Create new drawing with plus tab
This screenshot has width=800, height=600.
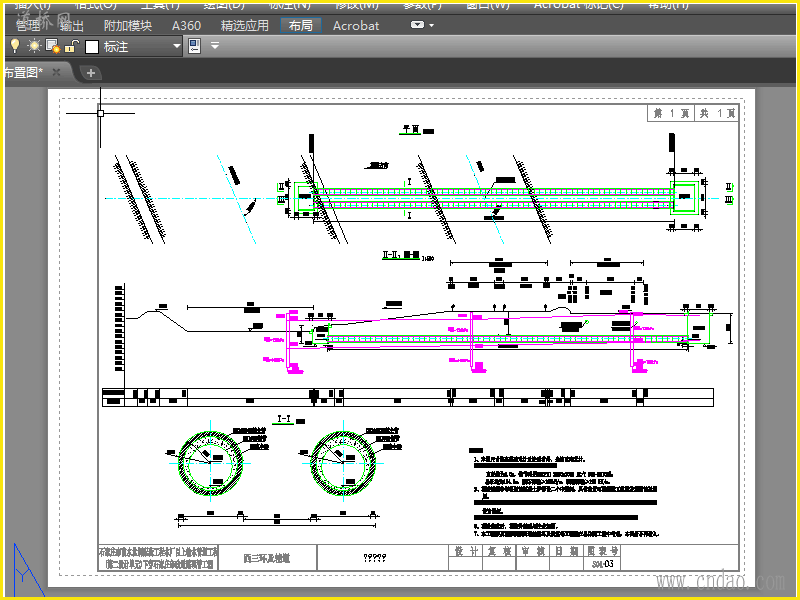click(91, 73)
